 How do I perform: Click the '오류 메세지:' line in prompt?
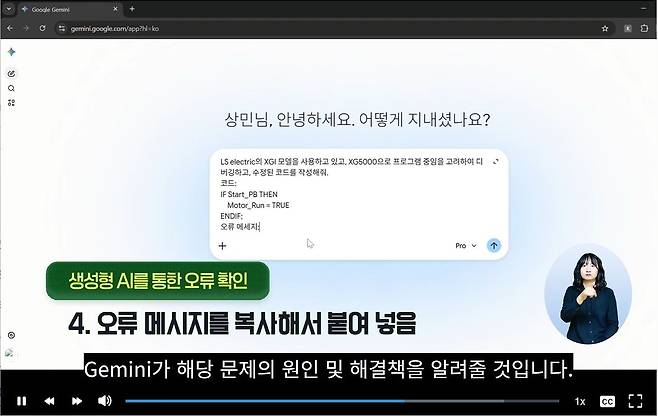(x=240, y=227)
